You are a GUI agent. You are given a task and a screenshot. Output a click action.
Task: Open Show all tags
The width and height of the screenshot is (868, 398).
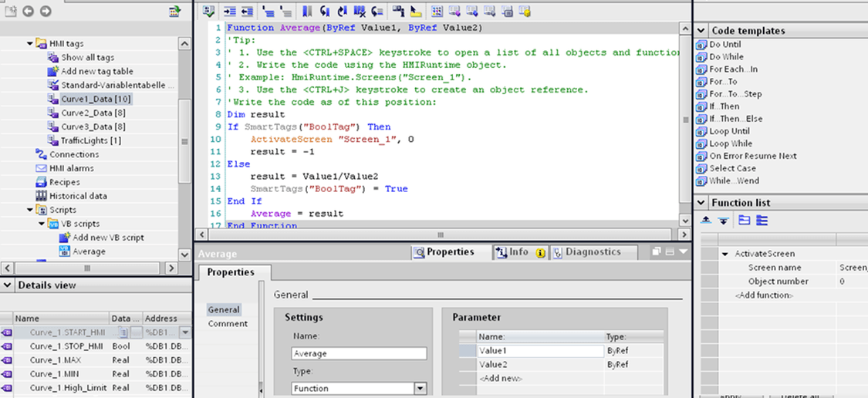(x=88, y=57)
